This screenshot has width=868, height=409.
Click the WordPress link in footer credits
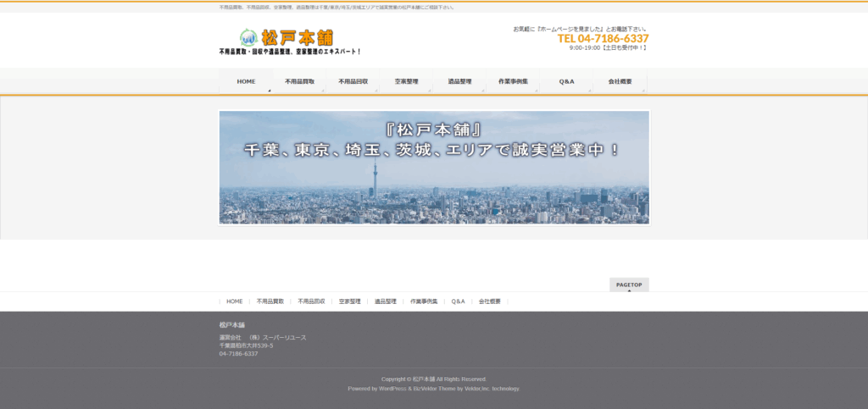click(x=391, y=389)
